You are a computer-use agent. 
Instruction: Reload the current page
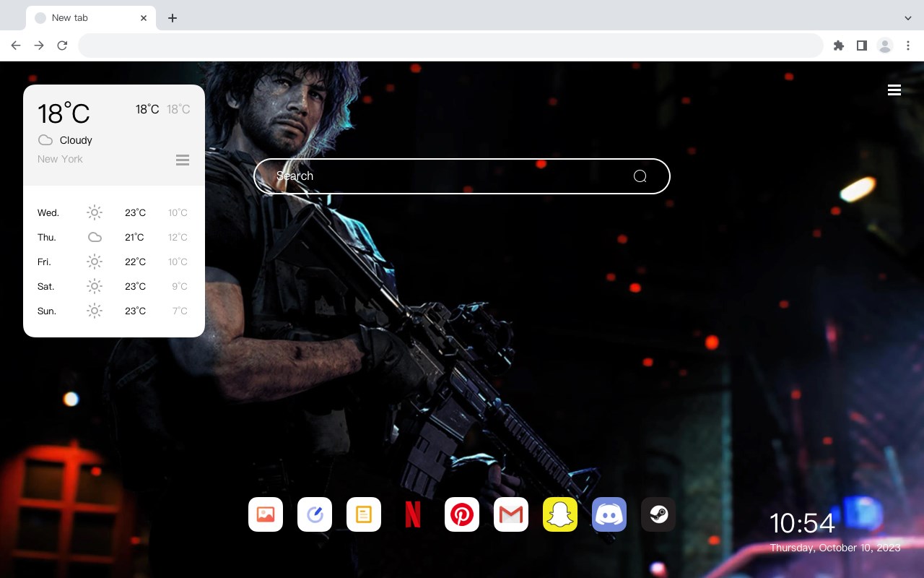pyautogui.click(x=62, y=46)
